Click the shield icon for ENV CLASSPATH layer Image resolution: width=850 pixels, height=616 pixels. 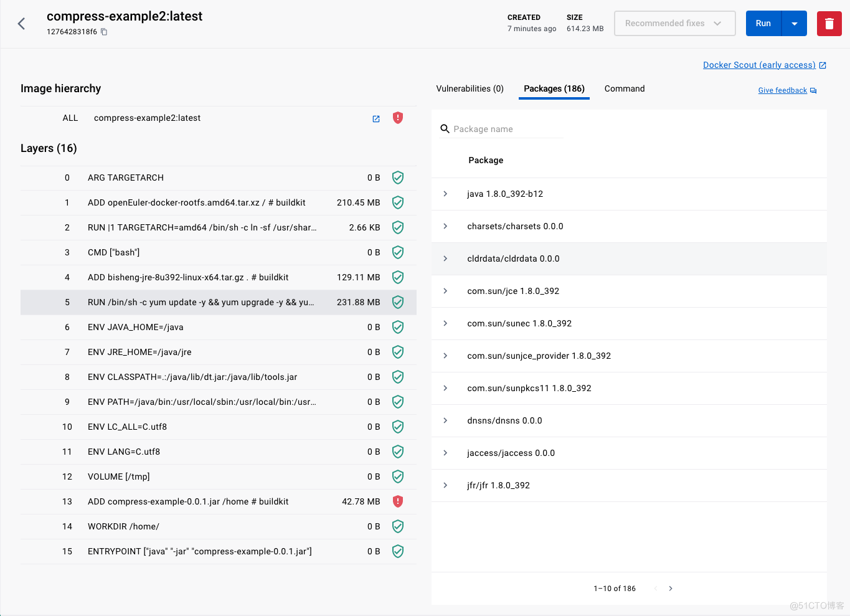tap(398, 377)
